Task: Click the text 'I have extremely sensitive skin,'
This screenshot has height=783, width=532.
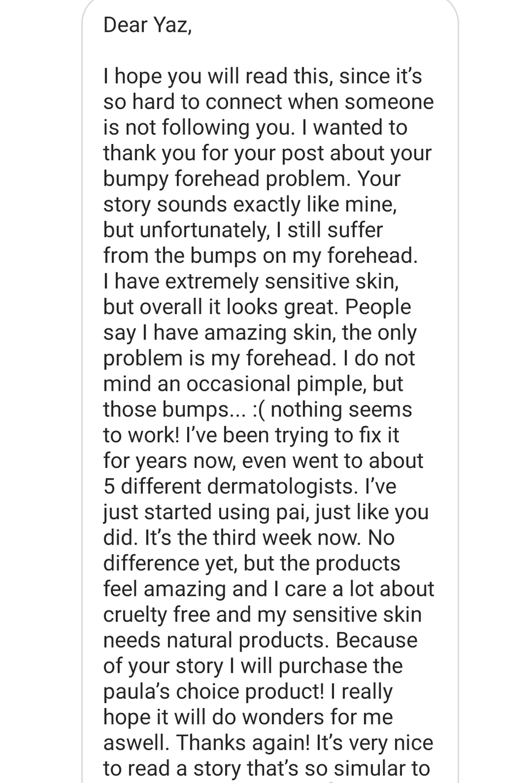Action: point(251,282)
